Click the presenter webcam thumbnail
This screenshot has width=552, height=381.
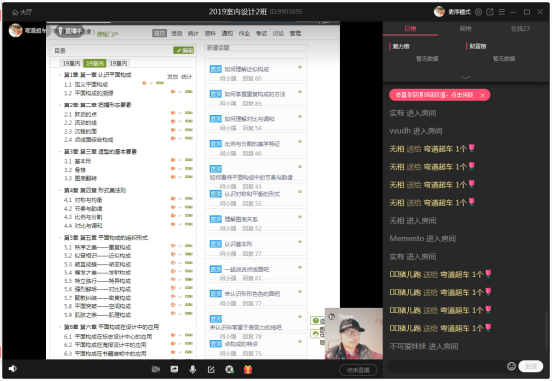354,334
